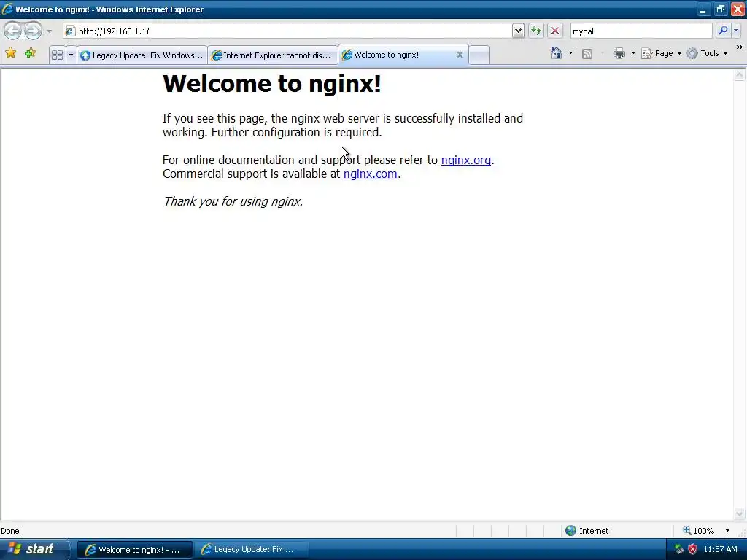The image size is (747, 560).
Task: Click the vertical scrollbar down arrow
Action: [740, 514]
